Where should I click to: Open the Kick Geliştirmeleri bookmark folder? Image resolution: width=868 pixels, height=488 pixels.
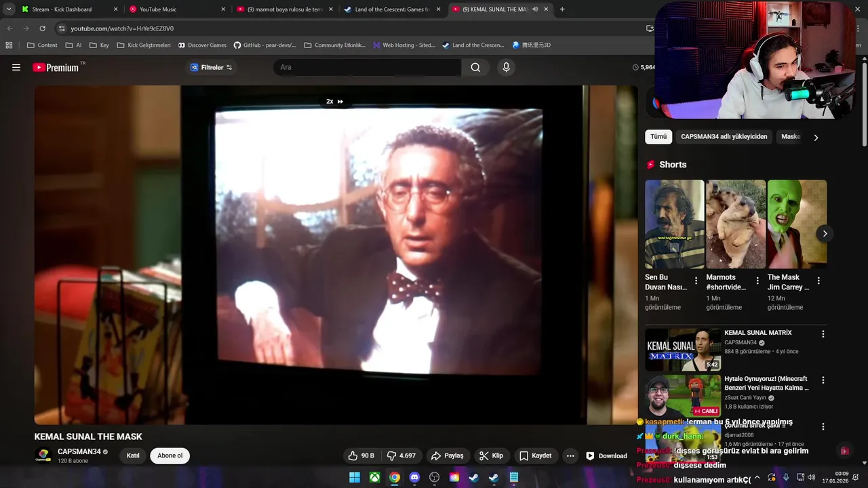(144, 45)
